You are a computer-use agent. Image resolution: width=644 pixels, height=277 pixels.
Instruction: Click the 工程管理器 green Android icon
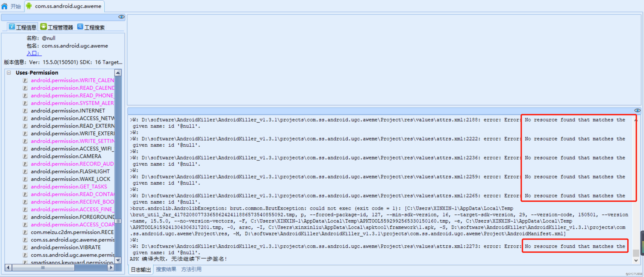(x=43, y=26)
